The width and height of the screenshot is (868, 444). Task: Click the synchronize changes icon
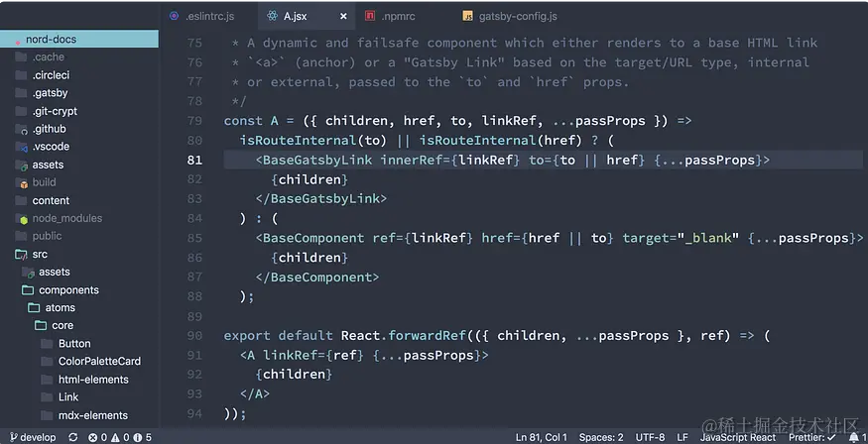[x=73, y=437]
